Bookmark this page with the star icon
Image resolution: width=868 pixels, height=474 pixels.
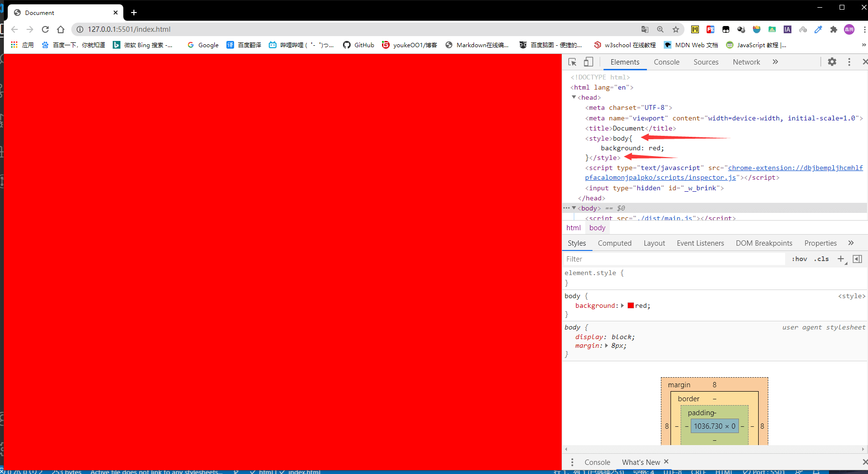676,29
